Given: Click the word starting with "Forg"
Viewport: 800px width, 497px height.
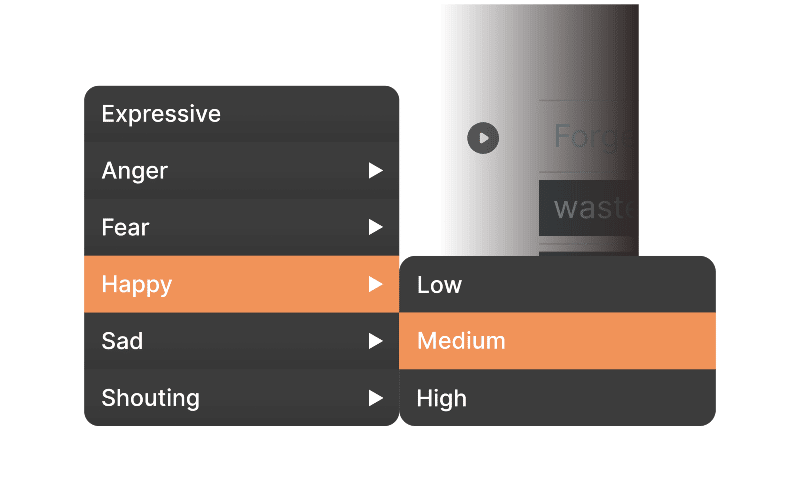Looking at the screenshot, I should 595,136.
